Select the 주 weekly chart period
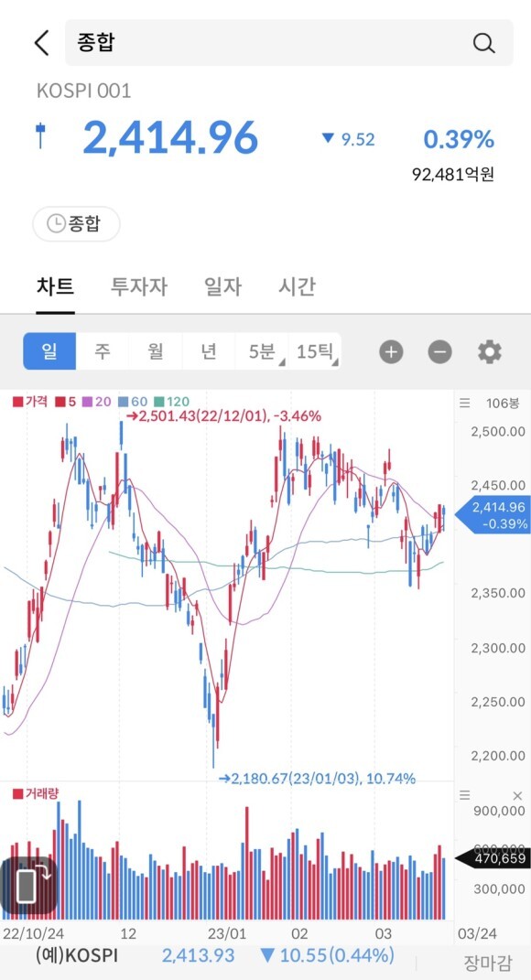Viewport: 531px width, 980px height. point(102,351)
